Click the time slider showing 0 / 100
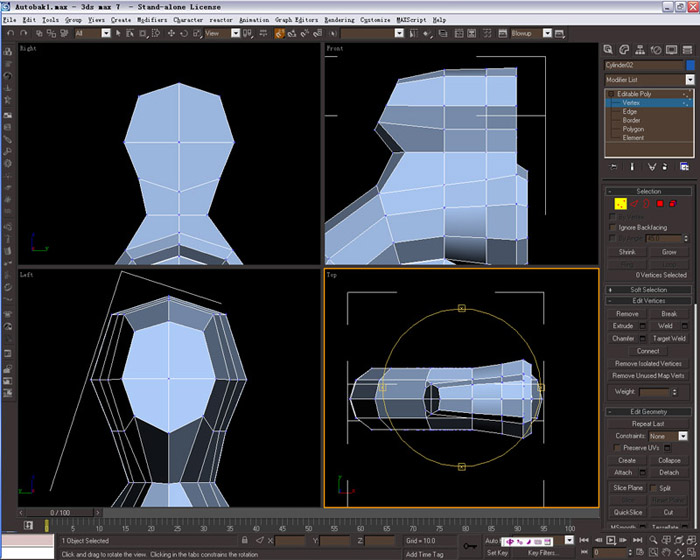 60,513
